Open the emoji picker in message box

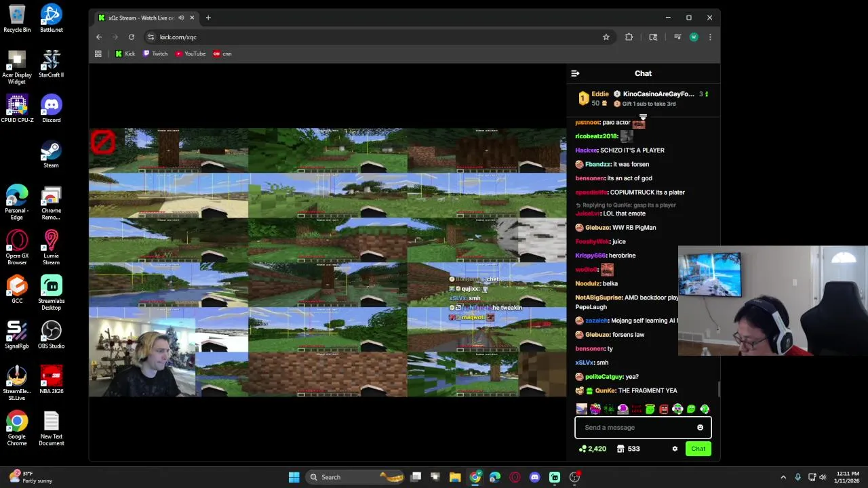[x=700, y=428]
